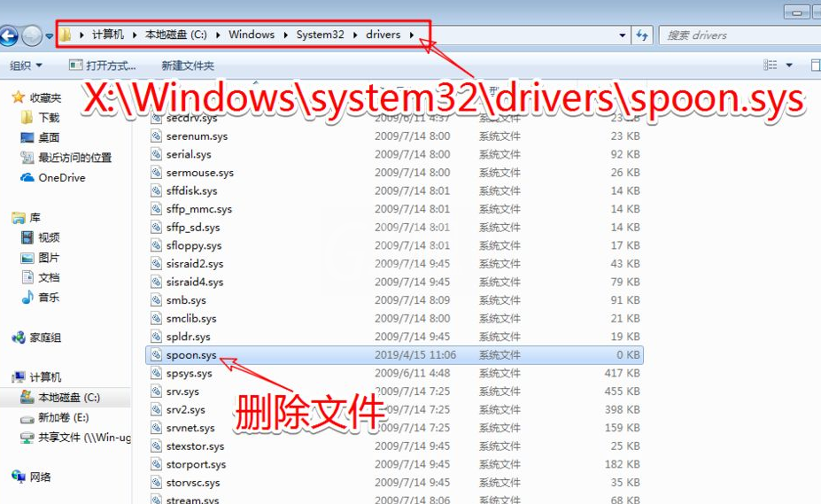Click the Back navigation arrow button

pos(8,35)
